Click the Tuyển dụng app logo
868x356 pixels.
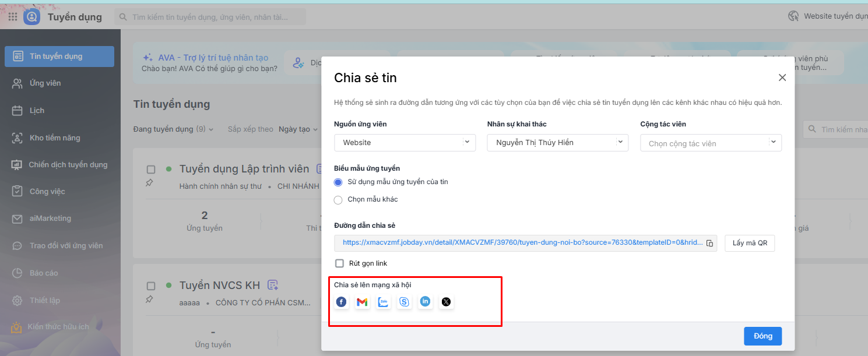(31, 17)
